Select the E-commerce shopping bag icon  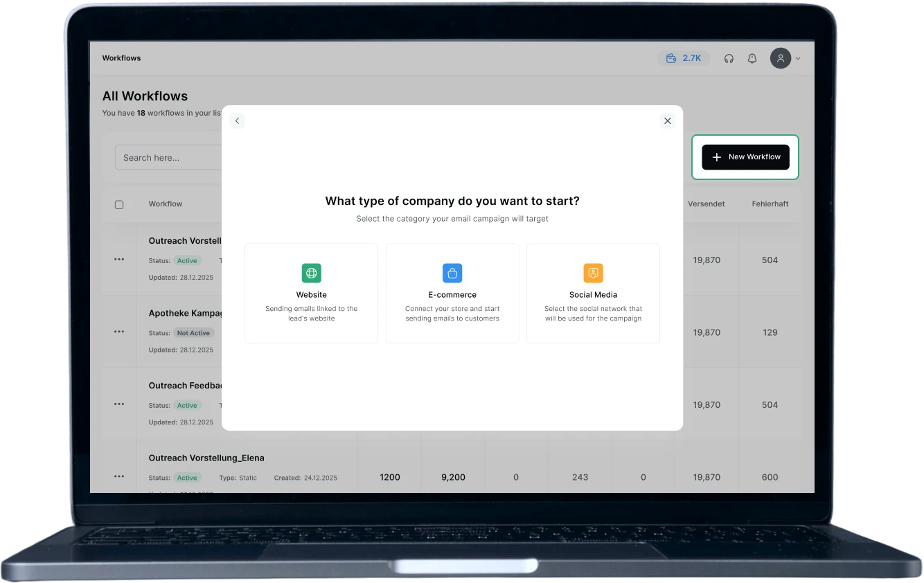coord(452,273)
